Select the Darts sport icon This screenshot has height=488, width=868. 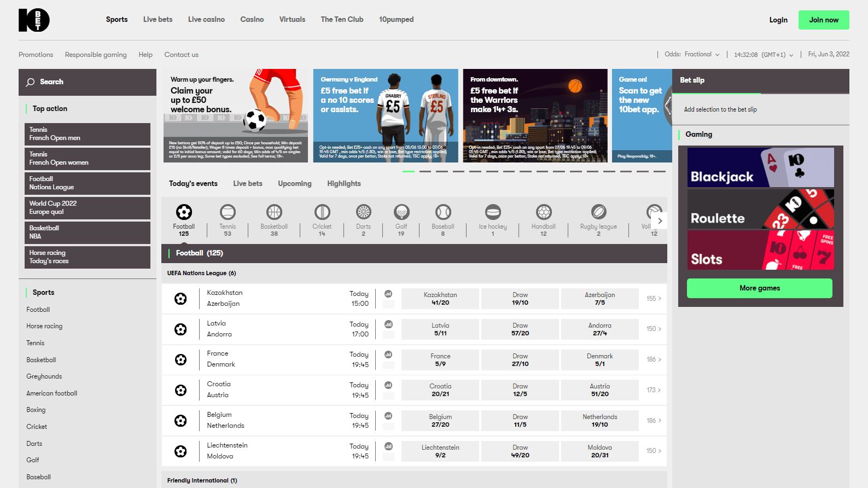coord(364,212)
